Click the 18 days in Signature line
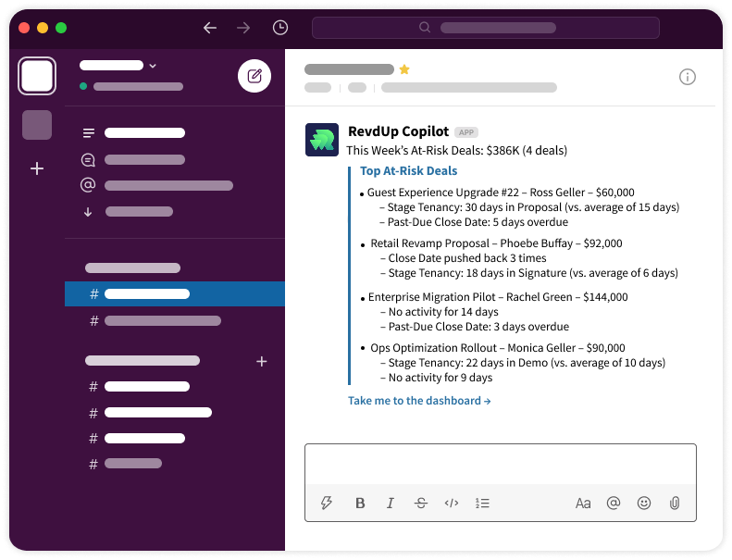732x560 pixels. click(x=529, y=273)
